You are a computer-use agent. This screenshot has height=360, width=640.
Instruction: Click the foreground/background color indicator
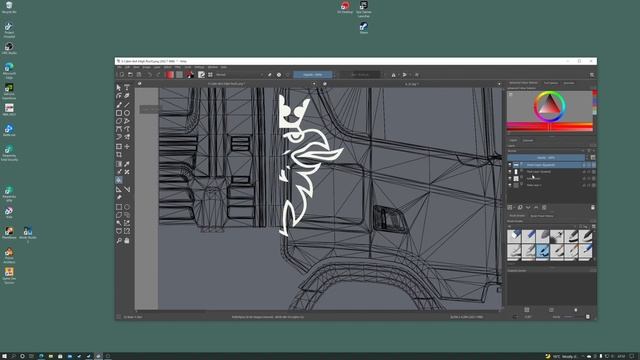tap(189, 75)
